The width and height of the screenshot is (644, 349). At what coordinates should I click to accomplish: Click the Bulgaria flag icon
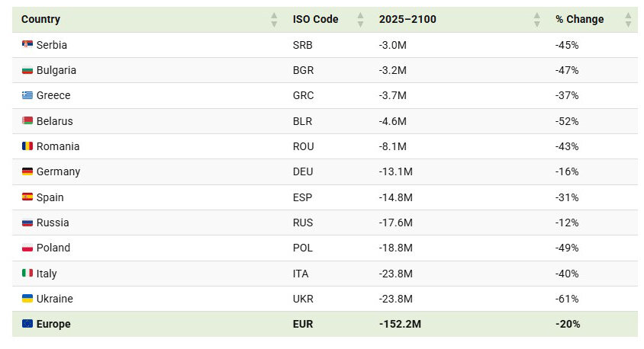click(x=27, y=70)
